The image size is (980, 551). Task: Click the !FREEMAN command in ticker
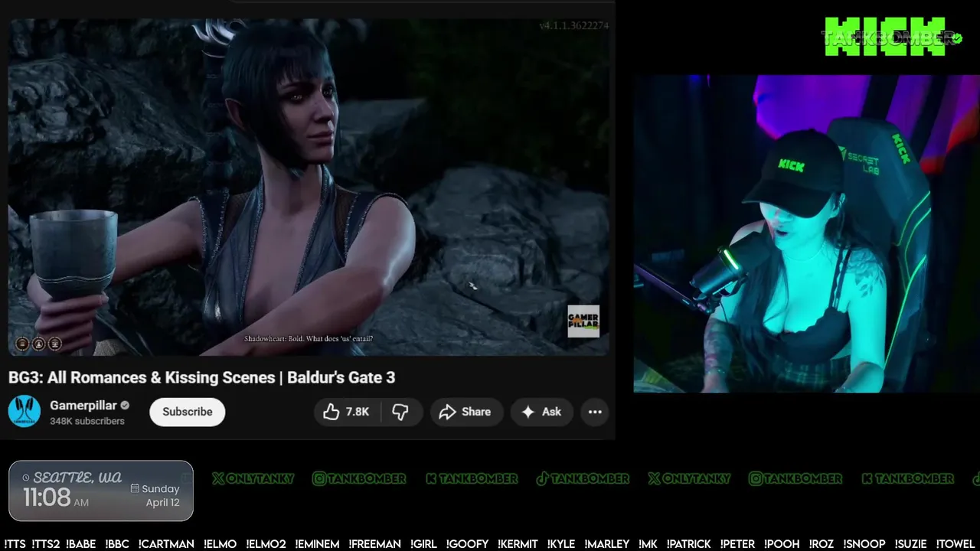tap(374, 544)
